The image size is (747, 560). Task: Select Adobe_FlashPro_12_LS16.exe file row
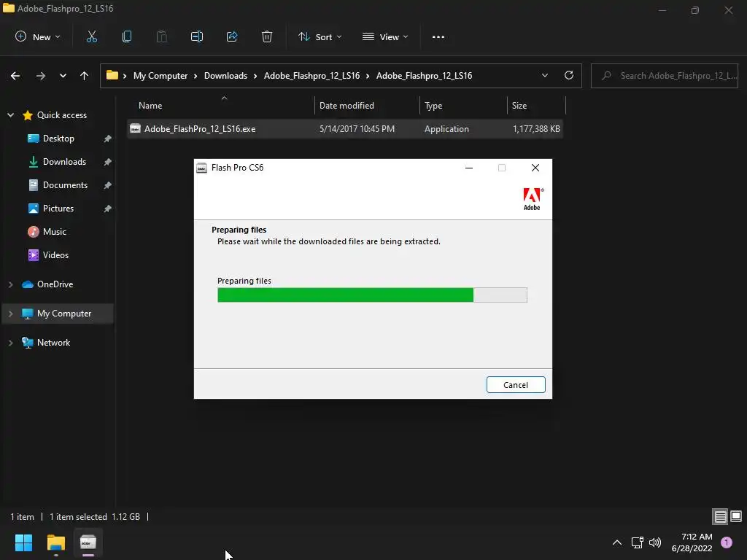(x=345, y=129)
